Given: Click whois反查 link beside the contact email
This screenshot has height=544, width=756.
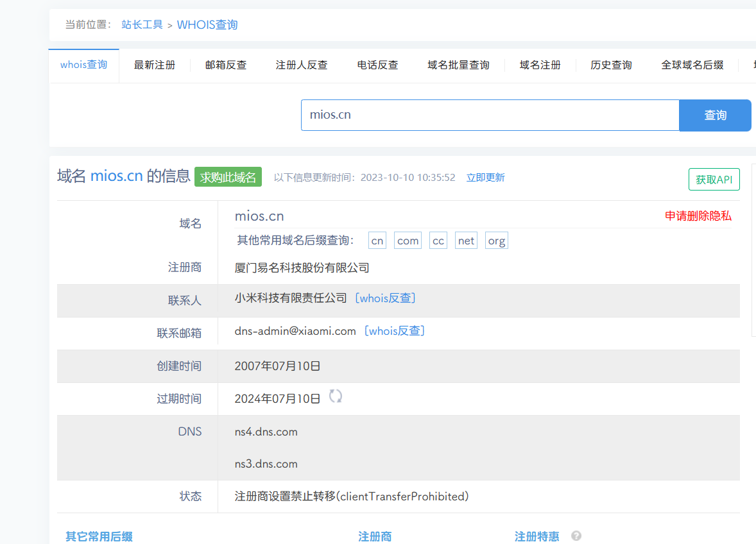Looking at the screenshot, I should [x=395, y=331].
